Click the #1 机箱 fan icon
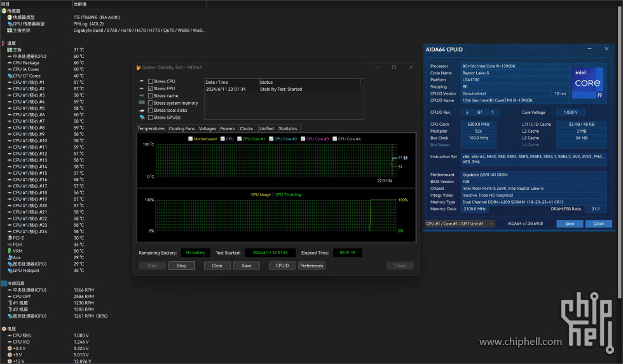Viewport: 623px width, 364px height. click(x=10, y=303)
